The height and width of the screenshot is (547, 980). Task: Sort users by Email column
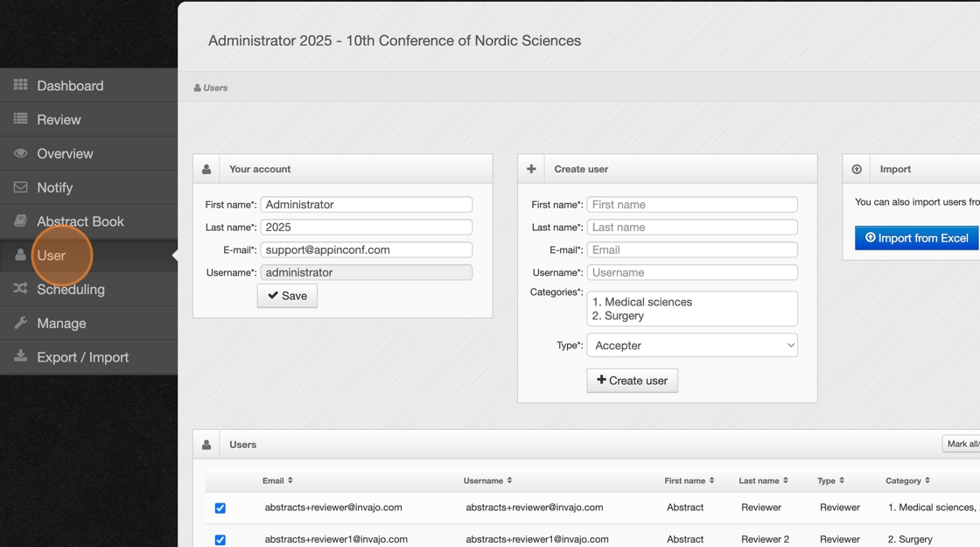(278, 480)
